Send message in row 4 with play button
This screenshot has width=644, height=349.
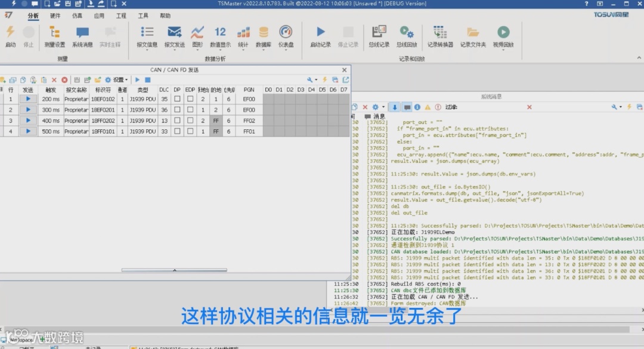pos(28,131)
